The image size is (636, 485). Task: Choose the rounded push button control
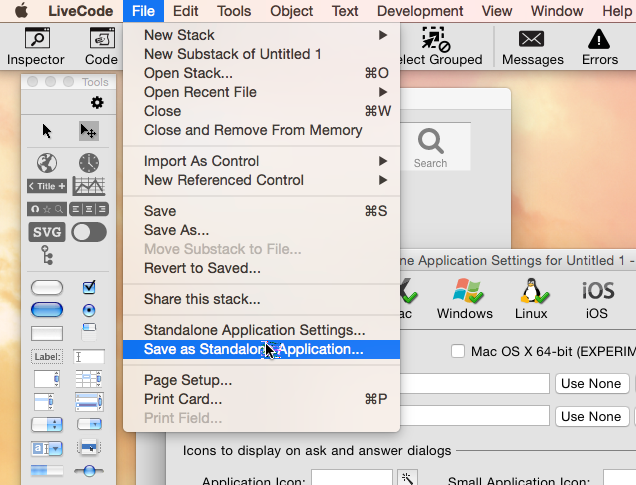[47, 288]
